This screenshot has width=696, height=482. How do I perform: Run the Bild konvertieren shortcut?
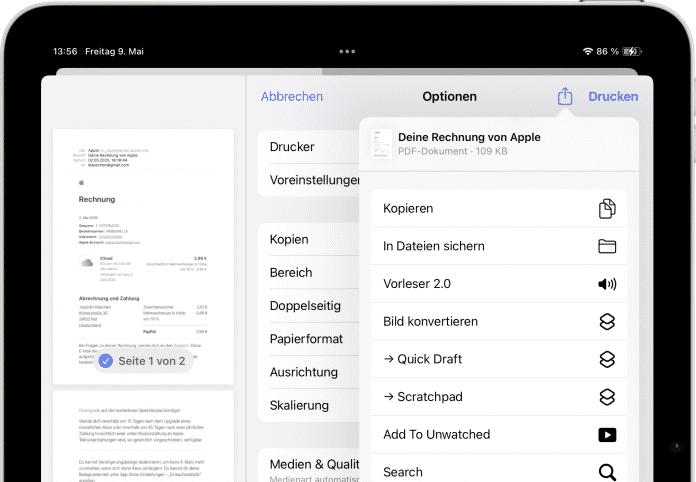pyautogui.click(x=499, y=321)
